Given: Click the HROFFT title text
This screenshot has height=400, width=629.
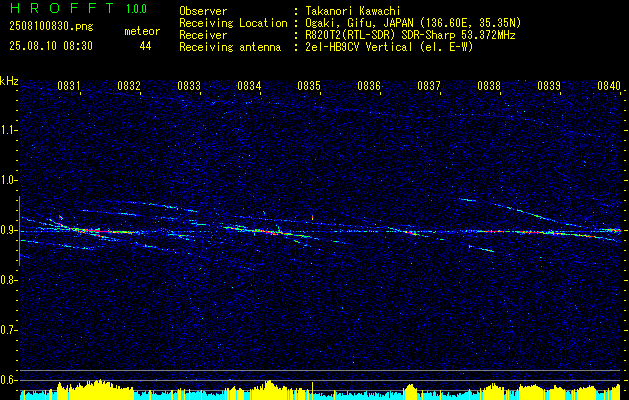Looking at the screenshot, I should point(61,8).
